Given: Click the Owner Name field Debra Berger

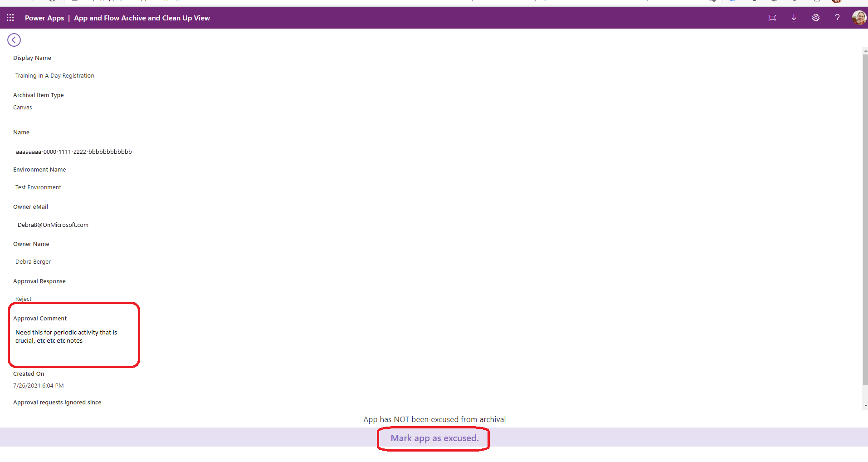Looking at the screenshot, I should 33,262.
